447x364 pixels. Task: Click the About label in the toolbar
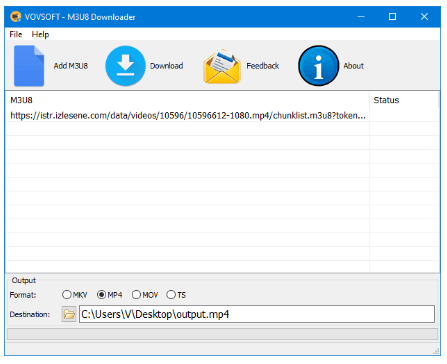pyautogui.click(x=354, y=66)
